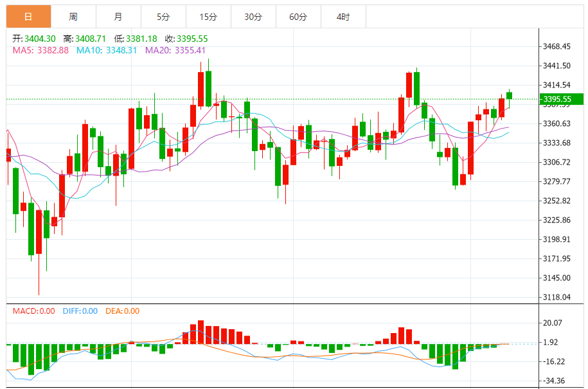Viewport: 588px width, 389px height.
Task: Click the MA10: 3348.31 indicator label
Action: [107, 50]
